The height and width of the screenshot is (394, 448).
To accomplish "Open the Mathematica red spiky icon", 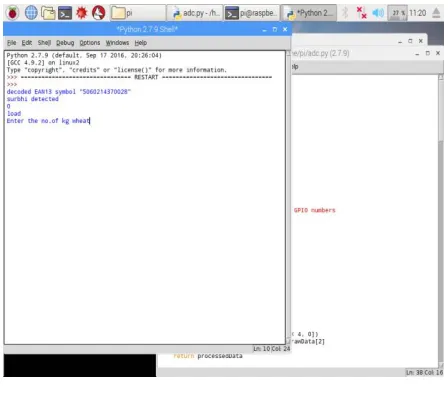I will click(82, 13).
